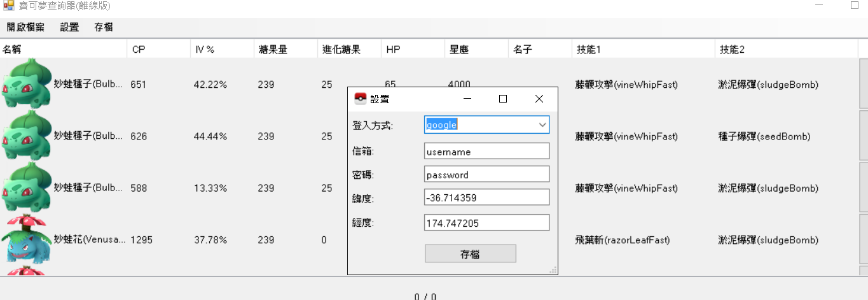868x300 pixels.
Task: Maximize the main 寶可夢查詢器 window
Action: (x=855, y=4)
